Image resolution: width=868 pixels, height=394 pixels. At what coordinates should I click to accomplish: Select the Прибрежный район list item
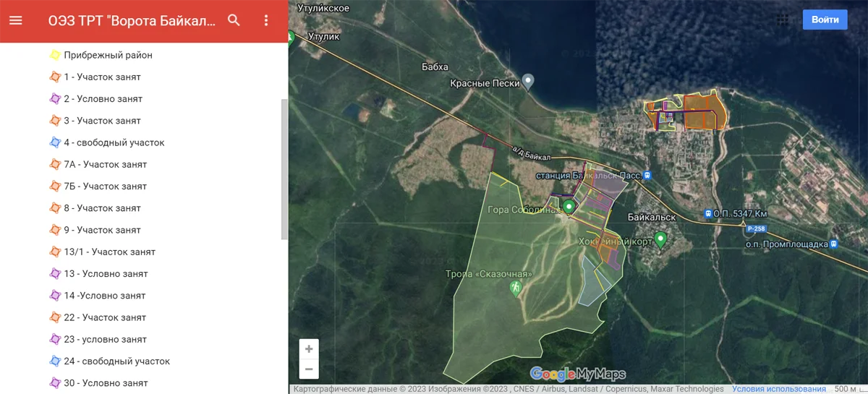(x=108, y=55)
